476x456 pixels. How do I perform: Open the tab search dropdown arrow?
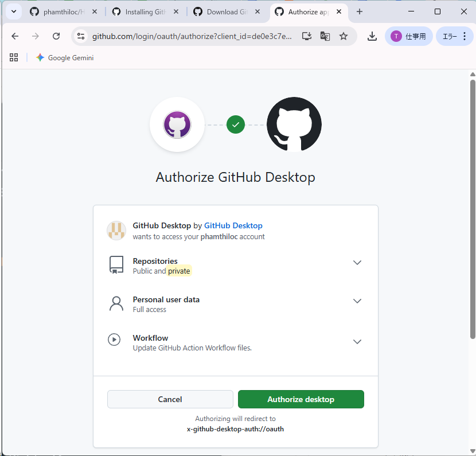point(14,12)
